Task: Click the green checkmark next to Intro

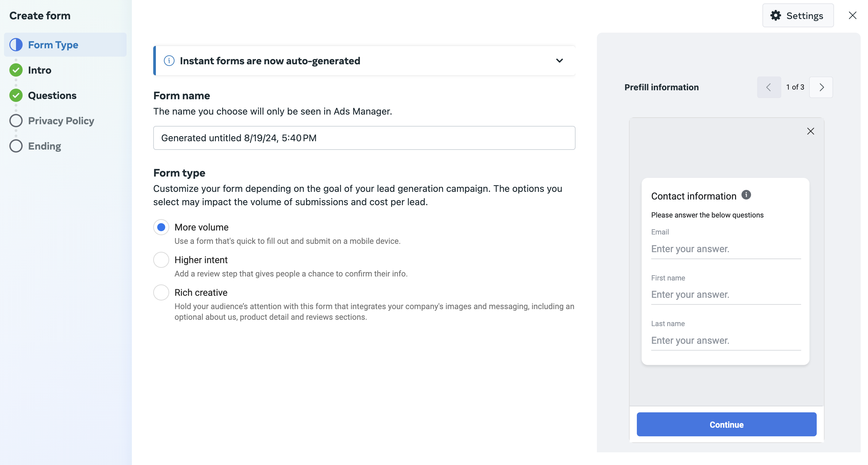Action: point(16,70)
